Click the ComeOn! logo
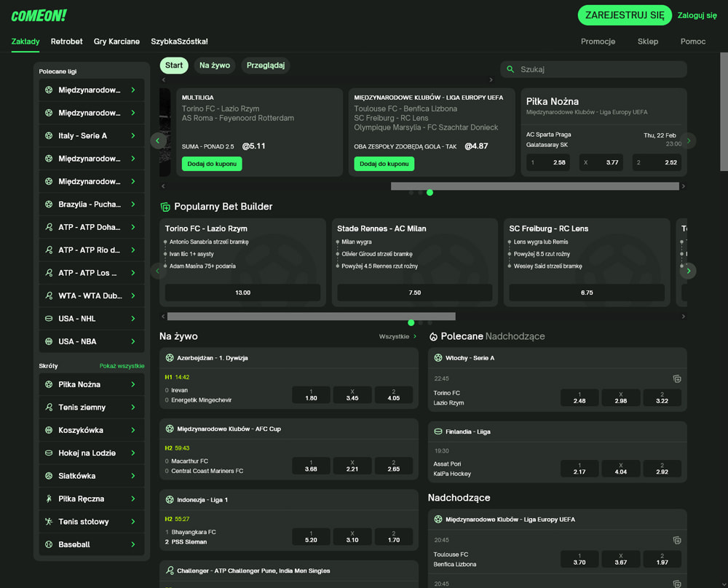 point(39,15)
